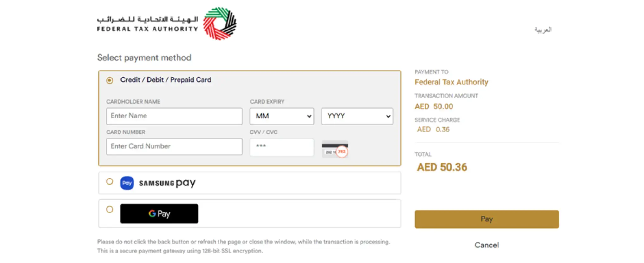Screen dimensions: 644x263
Task: Click the highlighted 782 CVV indicator
Action: click(342, 152)
